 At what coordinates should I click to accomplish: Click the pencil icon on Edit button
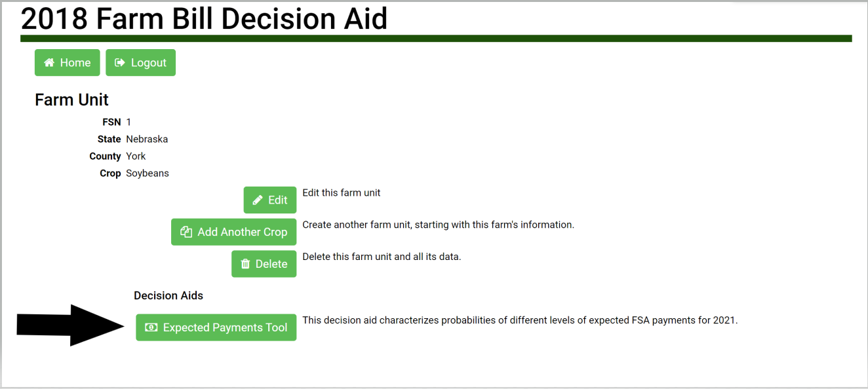point(258,200)
